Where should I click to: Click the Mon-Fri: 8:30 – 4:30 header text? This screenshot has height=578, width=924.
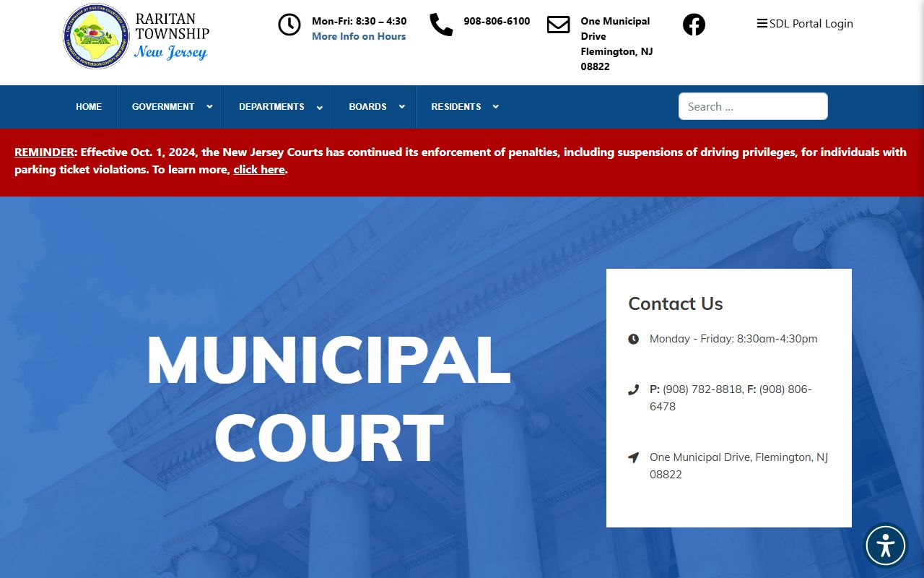[359, 21]
